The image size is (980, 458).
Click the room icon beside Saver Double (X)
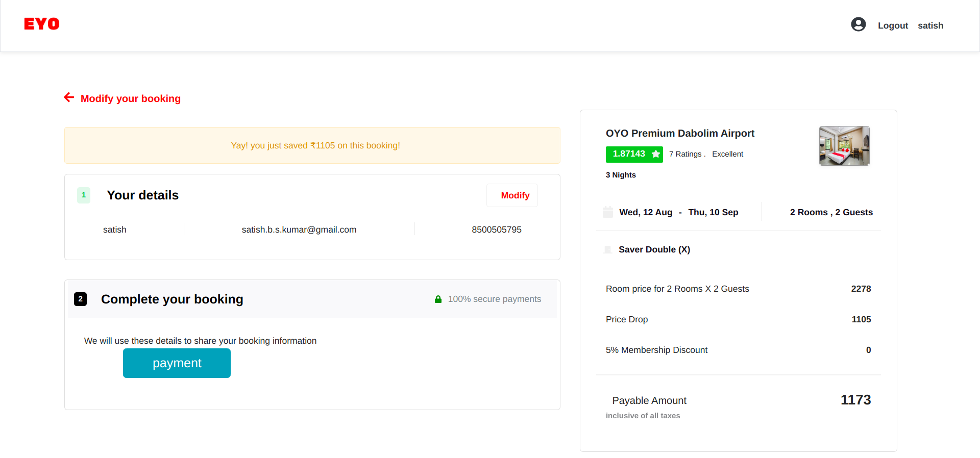point(607,249)
